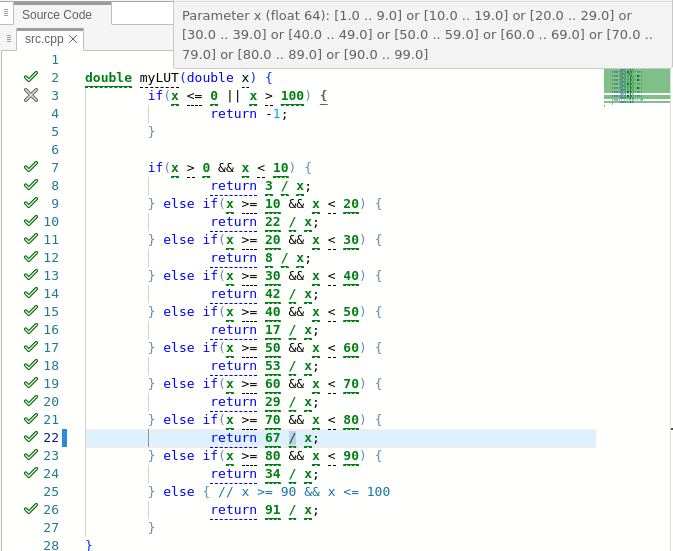The height and width of the screenshot is (551, 673).
Task: Click green check mark on line 24
Action: click(31, 473)
